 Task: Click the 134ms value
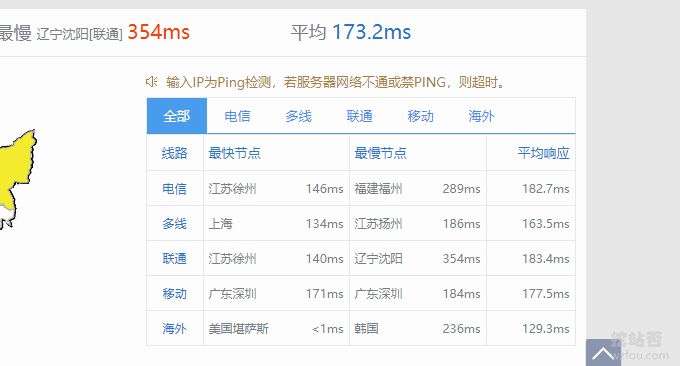[x=324, y=224]
